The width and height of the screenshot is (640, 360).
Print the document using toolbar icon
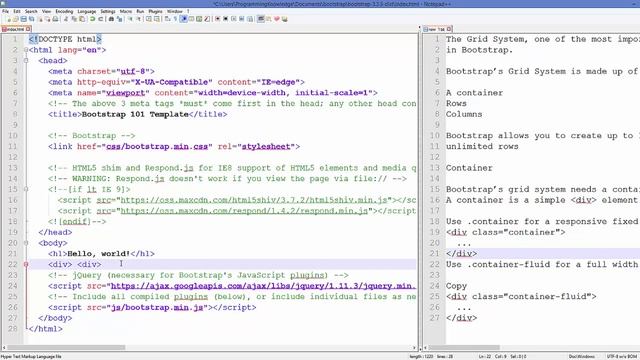55,19
